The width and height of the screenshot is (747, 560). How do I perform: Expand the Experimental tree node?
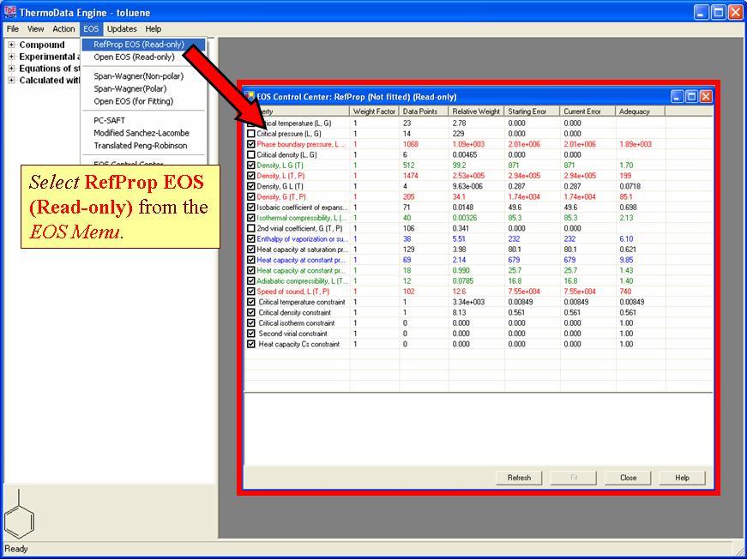click(11, 57)
